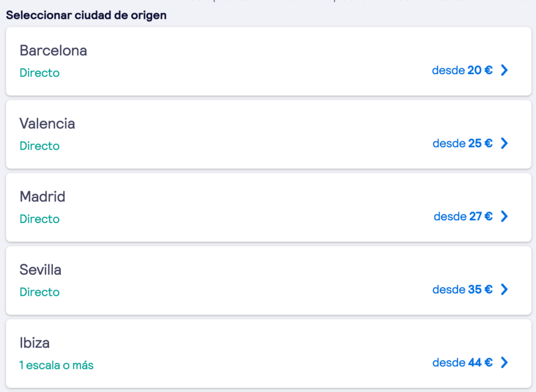Click the 'desde 35 €' price link
The height and width of the screenshot is (392, 536).
pos(463,289)
